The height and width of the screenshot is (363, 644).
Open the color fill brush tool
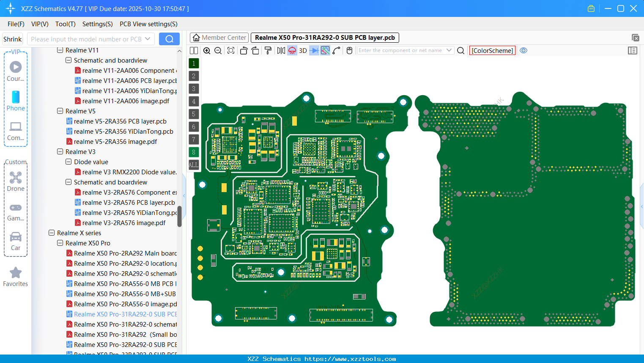coord(267,50)
